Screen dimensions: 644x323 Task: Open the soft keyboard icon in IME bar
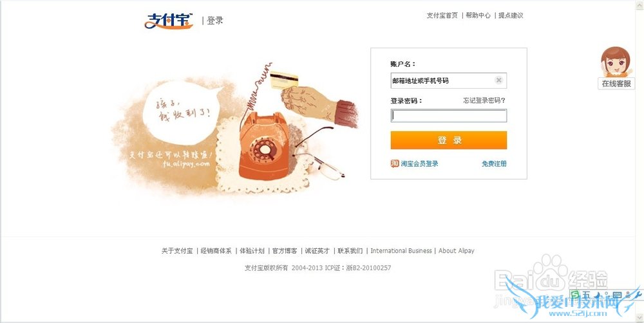coord(617,295)
